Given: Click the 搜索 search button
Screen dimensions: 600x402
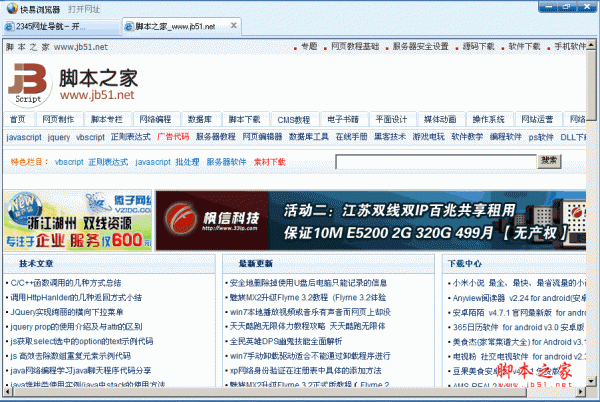Looking at the screenshot, I should tap(549, 161).
